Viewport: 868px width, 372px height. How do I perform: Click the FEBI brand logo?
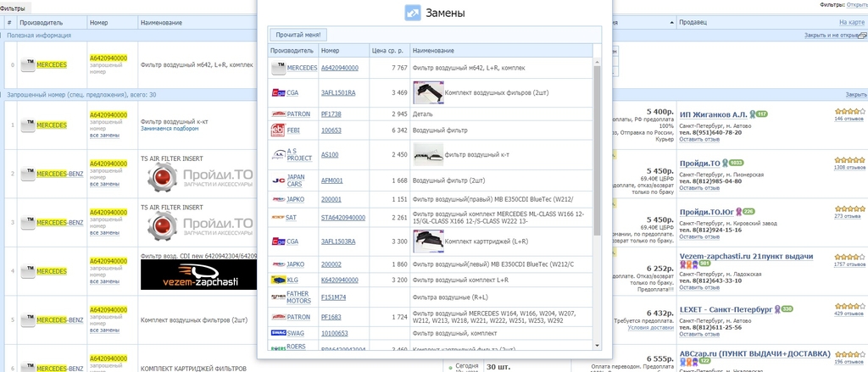click(278, 130)
